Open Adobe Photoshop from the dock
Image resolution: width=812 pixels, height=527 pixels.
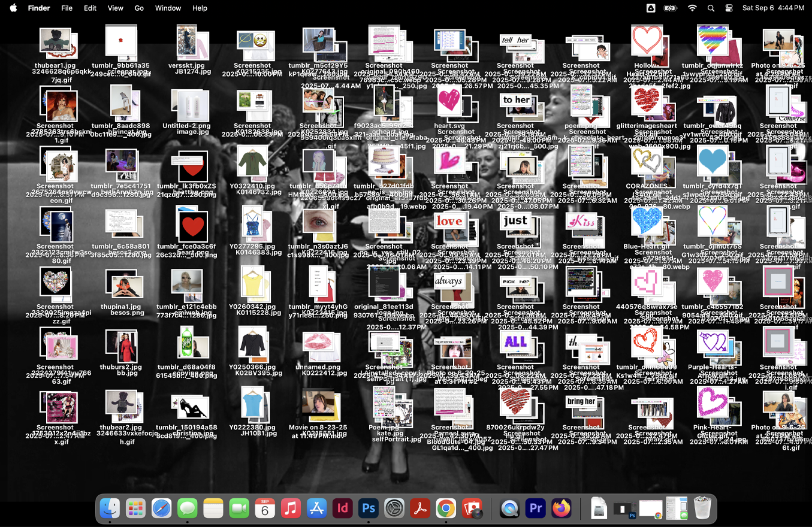pos(369,509)
